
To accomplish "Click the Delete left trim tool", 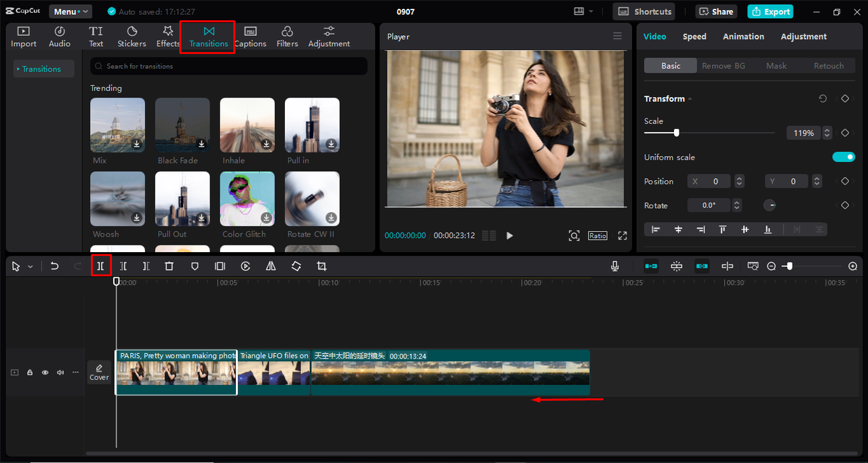I will (123, 266).
